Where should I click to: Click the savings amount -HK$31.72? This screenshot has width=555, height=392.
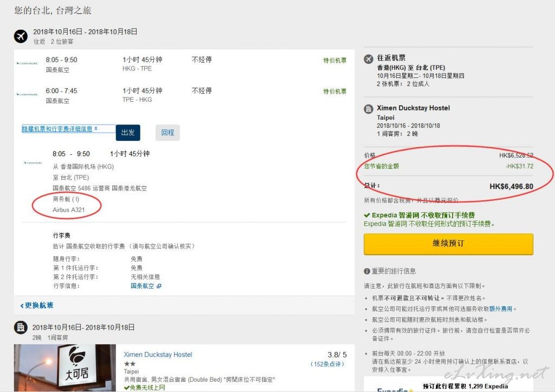click(519, 166)
